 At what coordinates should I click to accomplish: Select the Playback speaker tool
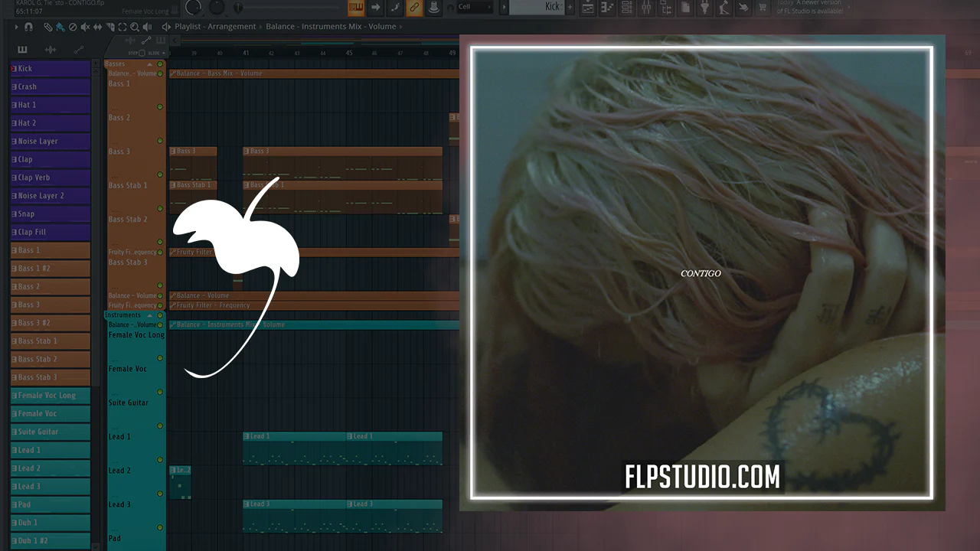[146, 27]
